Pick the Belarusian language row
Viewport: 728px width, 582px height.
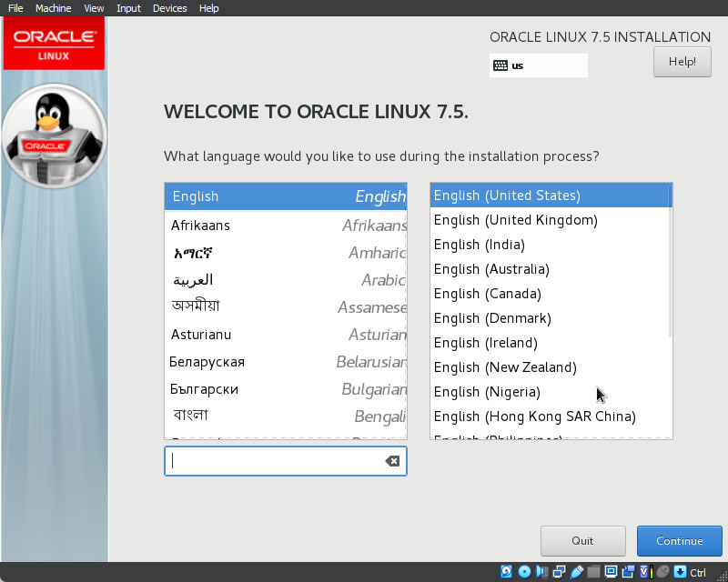pyautogui.click(x=286, y=362)
